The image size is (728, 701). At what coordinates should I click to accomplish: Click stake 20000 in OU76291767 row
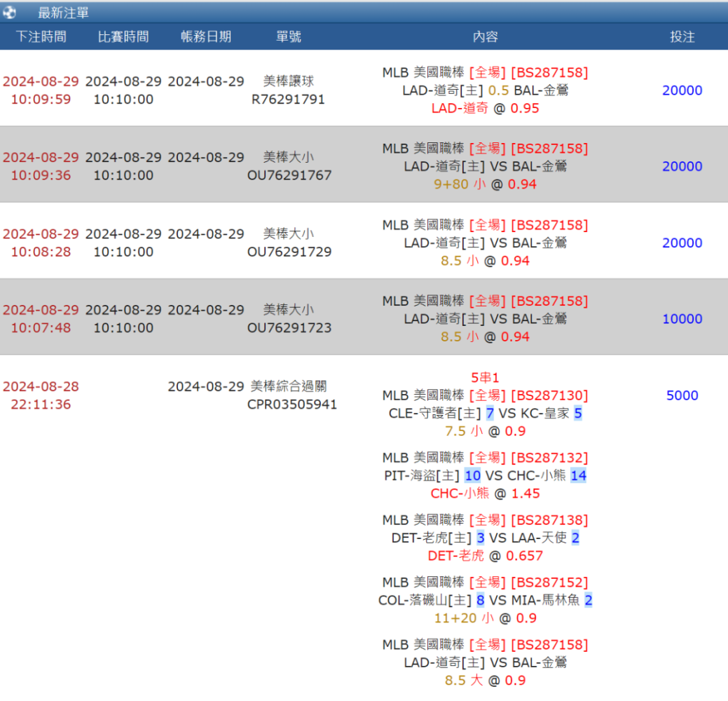682,167
